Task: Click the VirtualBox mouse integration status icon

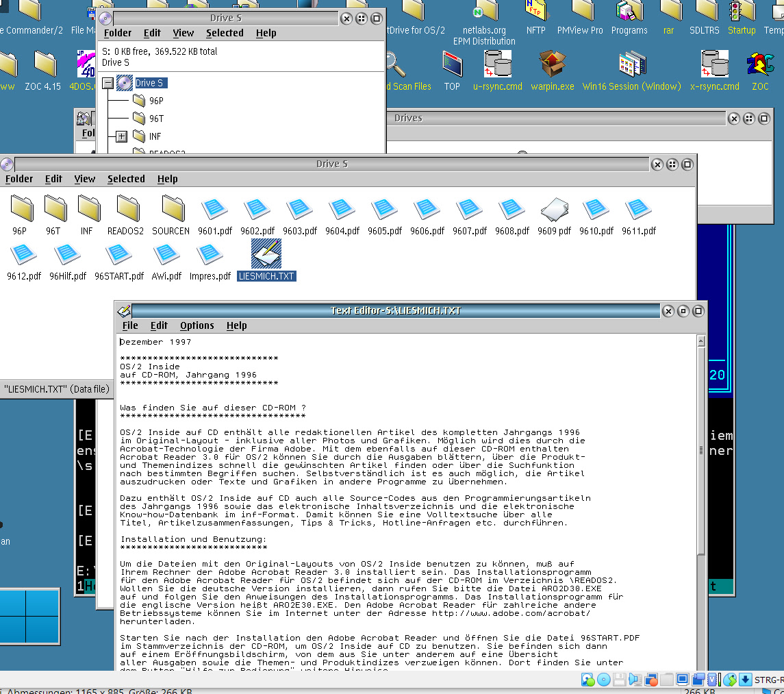Action: click(730, 680)
